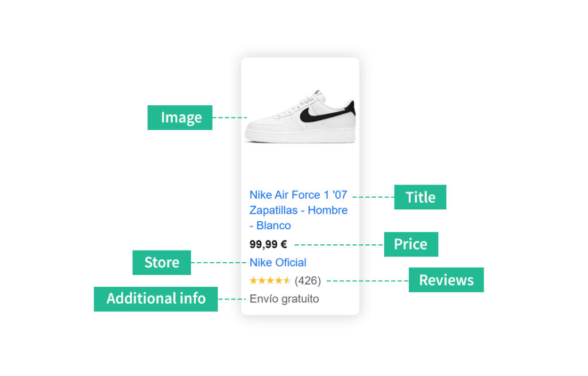Viewport: 588px width, 376px height.
Task: Click the sneaker's white laces
Action: pyautogui.click(x=304, y=104)
